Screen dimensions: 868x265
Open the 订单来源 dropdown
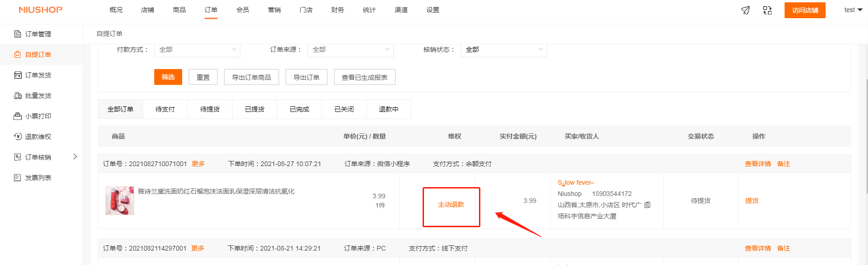click(350, 49)
